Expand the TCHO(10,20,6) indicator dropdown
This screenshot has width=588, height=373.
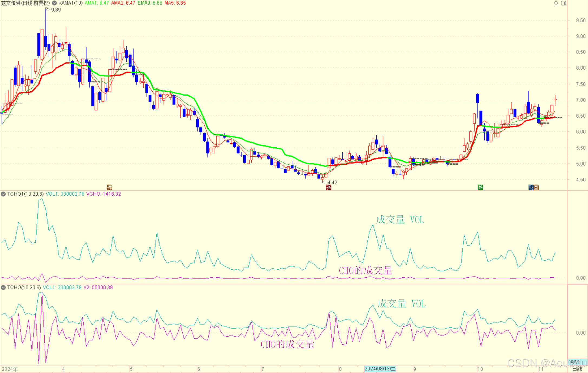pos(3,287)
